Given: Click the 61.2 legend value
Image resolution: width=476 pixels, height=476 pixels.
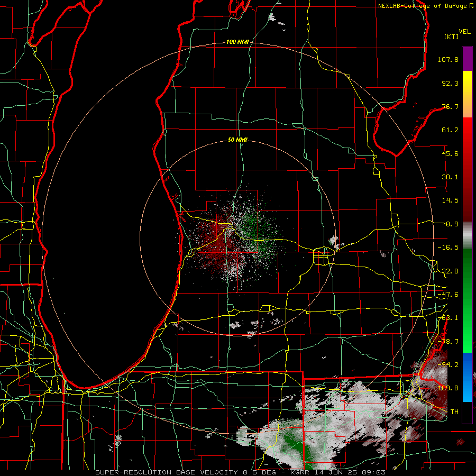Looking at the screenshot, I should [450, 130].
